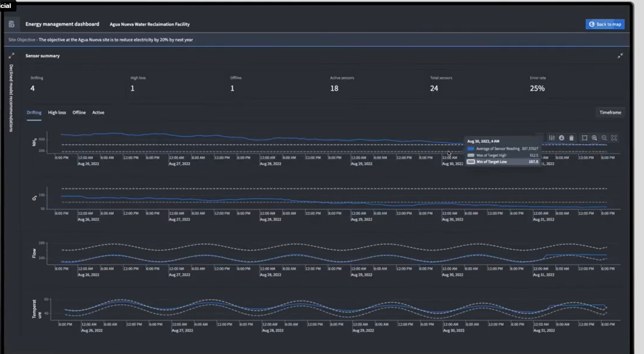Click the dashboard app icon in the header
644x354 pixels.
tap(12, 24)
